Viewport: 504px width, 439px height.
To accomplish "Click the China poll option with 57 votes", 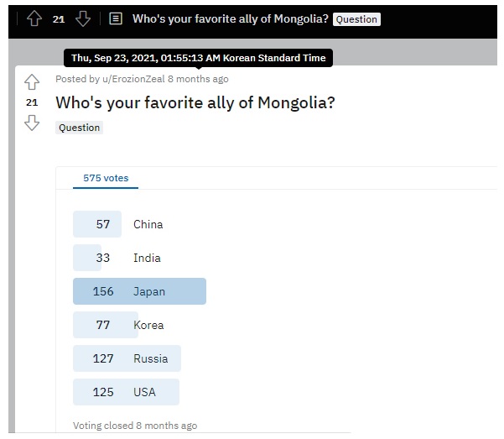I will [148, 224].
